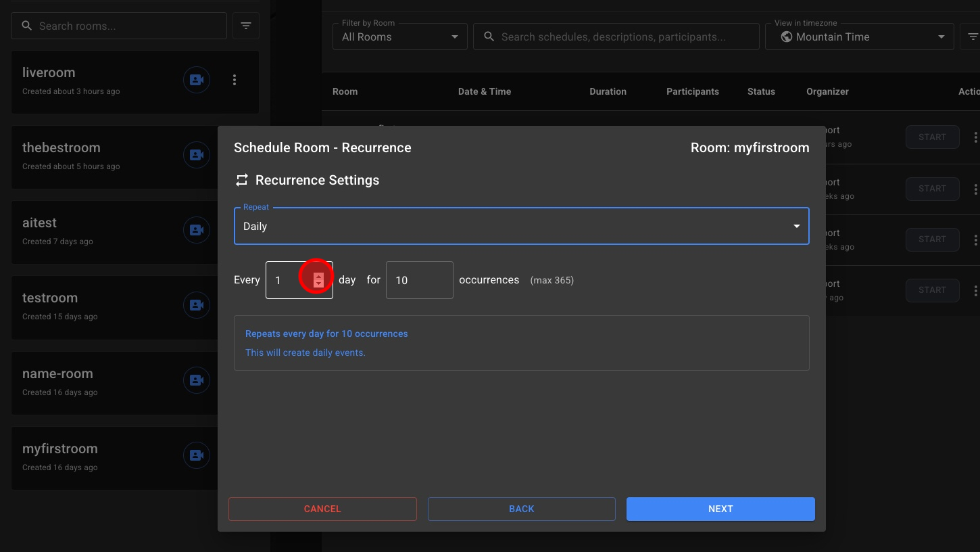
Task: Open the Filter by Room dropdown
Action: [x=399, y=37]
